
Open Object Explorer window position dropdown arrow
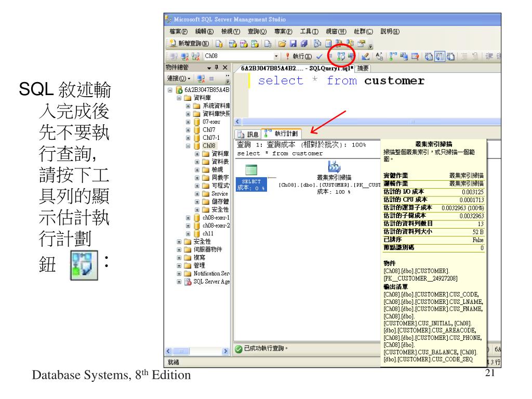point(209,68)
